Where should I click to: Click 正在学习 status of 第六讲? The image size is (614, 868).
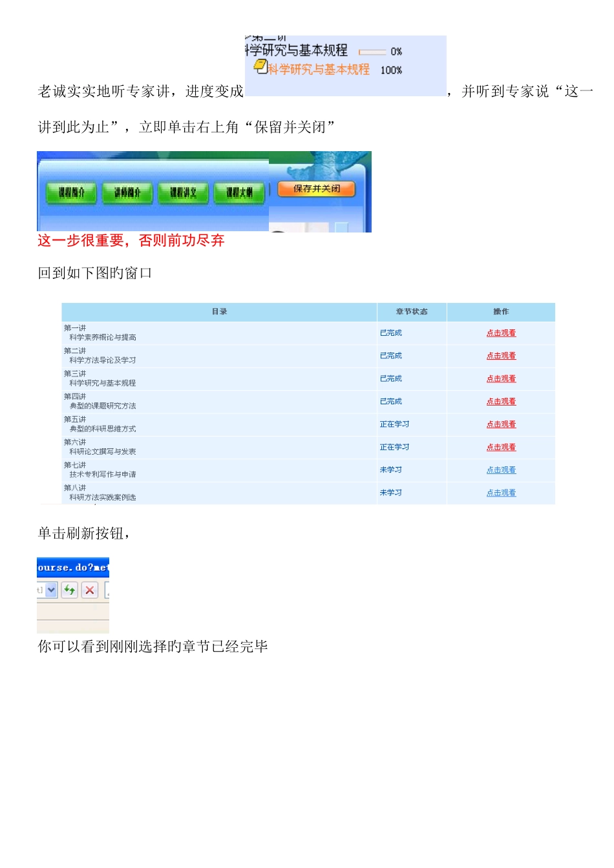(x=394, y=448)
